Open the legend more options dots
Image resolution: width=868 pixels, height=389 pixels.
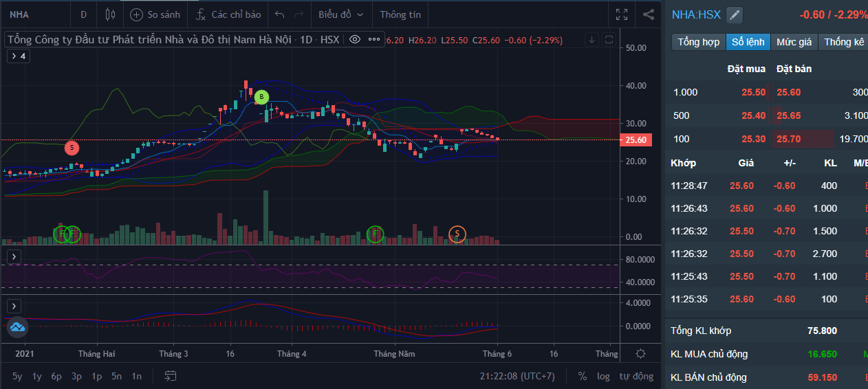(x=374, y=39)
